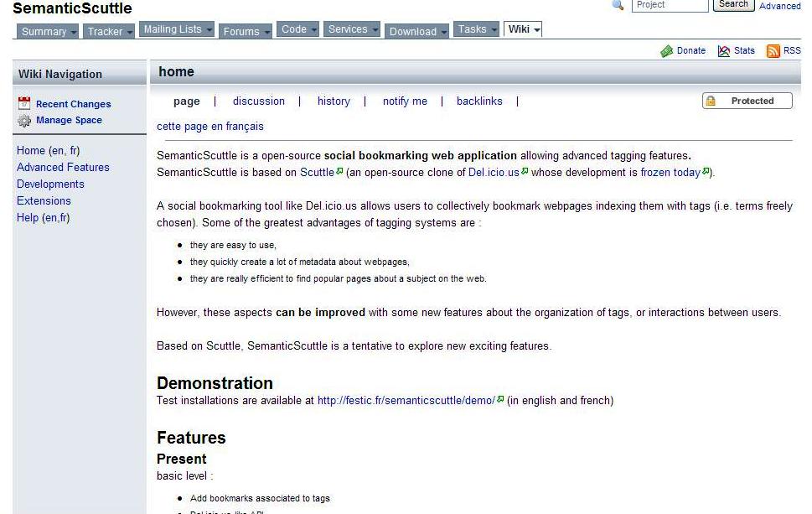
Task: Click the 'home' page title
Action: 176,72
